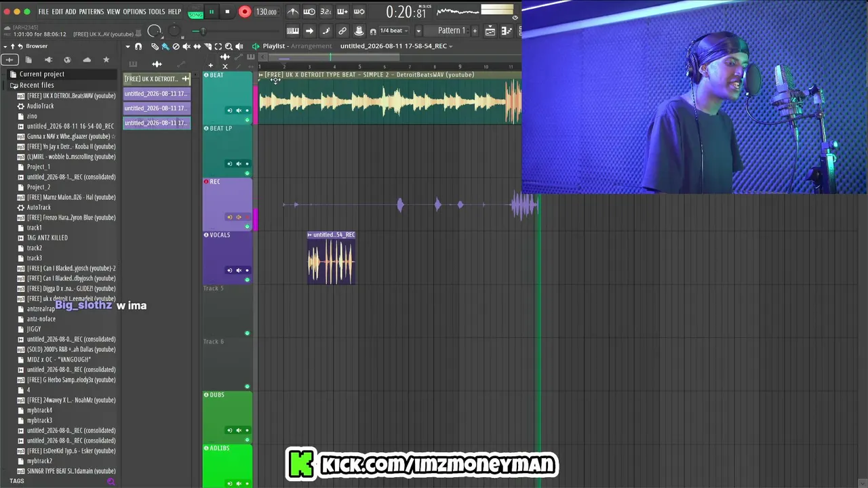
Task: Adjust the main volume knob
Action: [154, 30]
